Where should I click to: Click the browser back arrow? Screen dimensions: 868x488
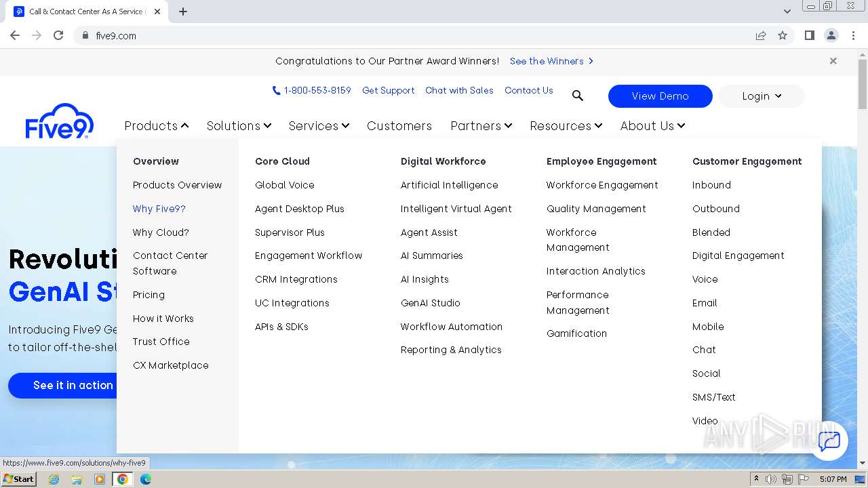(x=15, y=35)
